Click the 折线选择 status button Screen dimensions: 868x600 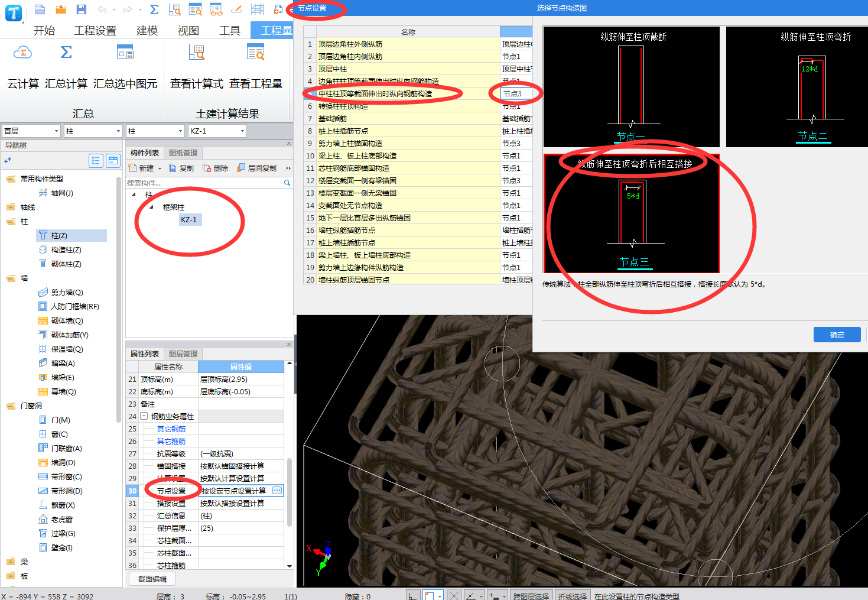point(573,596)
